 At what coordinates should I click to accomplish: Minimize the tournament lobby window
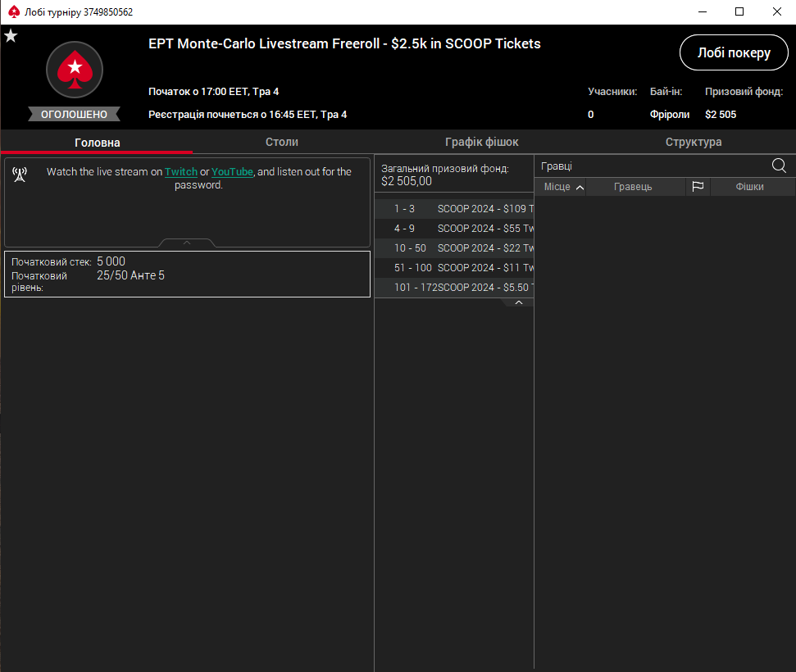702,11
